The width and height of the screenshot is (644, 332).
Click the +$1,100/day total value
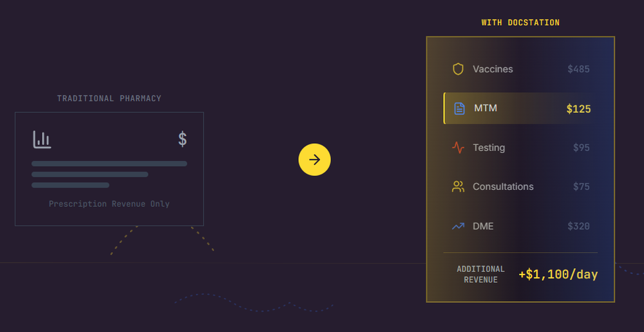(558, 275)
